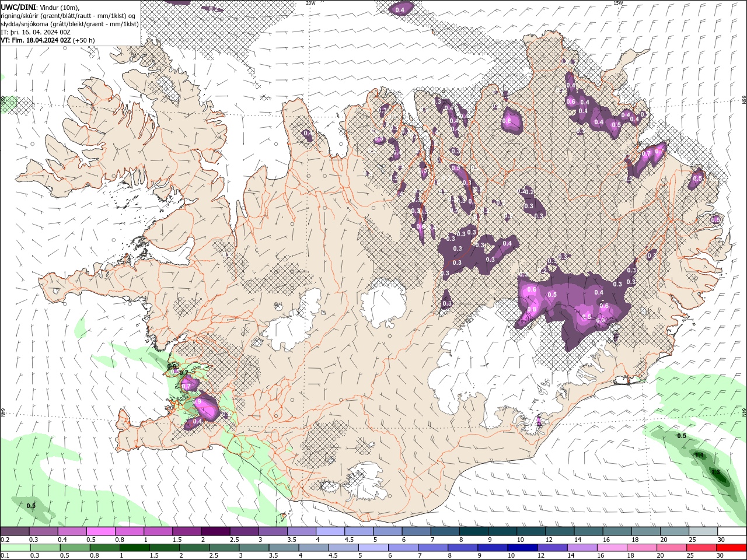This screenshot has width=747, height=560.
Task: Pick the white 30 swatch in the top legend row
Action: coord(732,531)
